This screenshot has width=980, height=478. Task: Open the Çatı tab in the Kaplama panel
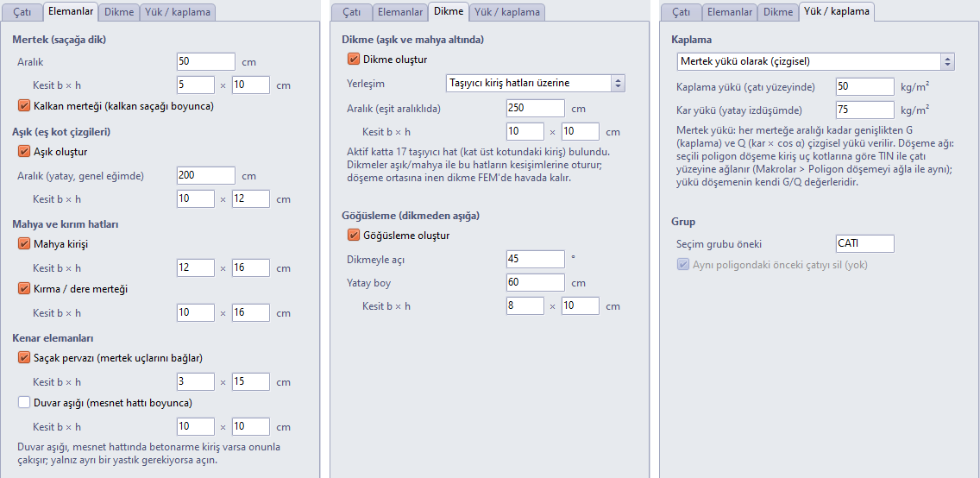682,12
